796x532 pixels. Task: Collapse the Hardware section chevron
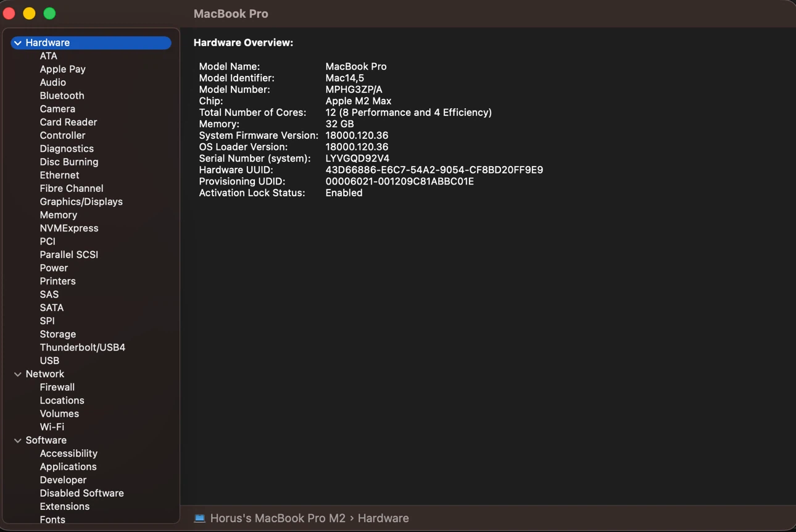tap(18, 43)
